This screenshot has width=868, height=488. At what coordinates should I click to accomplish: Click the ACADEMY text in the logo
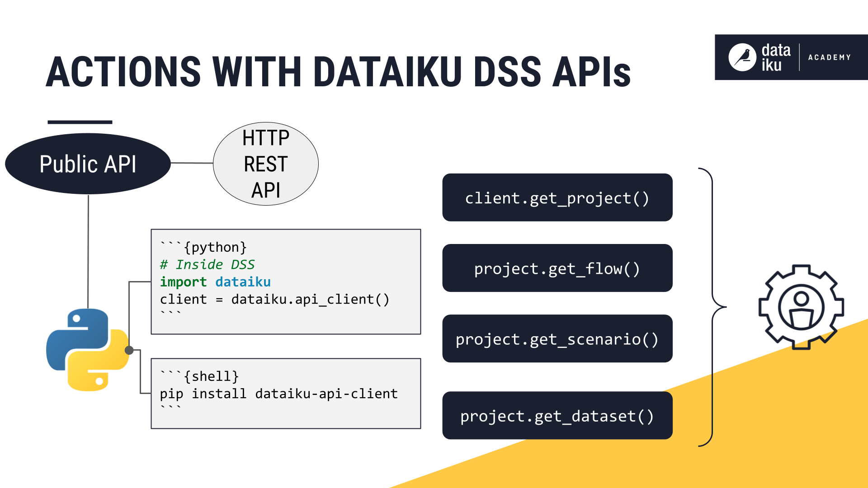tap(830, 57)
